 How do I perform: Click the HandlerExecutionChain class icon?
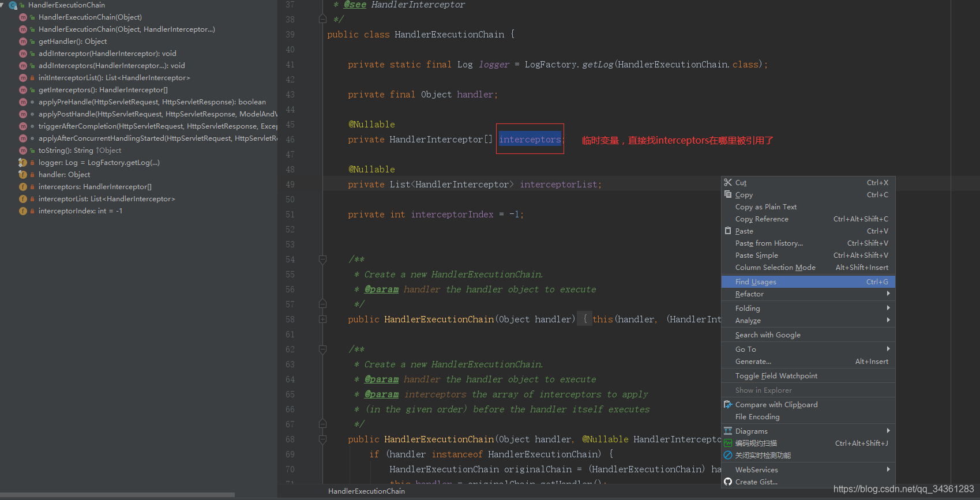pyautogui.click(x=13, y=5)
